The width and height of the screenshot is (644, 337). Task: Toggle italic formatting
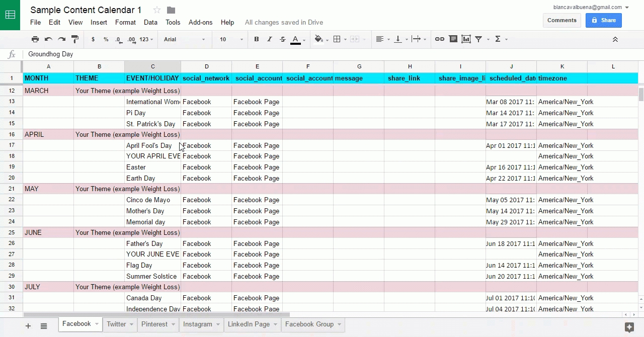(x=270, y=39)
